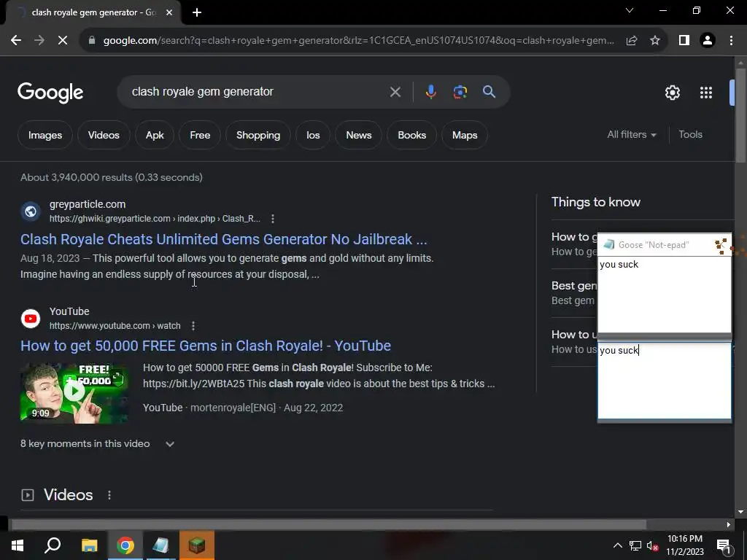The width and height of the screenshot is (747, 560).
Task: Expand the All filters dropdown
Action: pos(632,135)
